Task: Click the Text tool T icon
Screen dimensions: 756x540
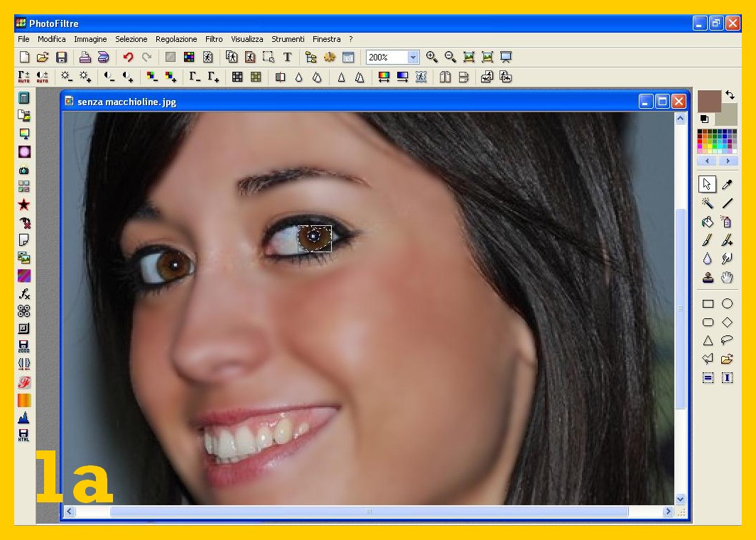Action: click(287, 57)
